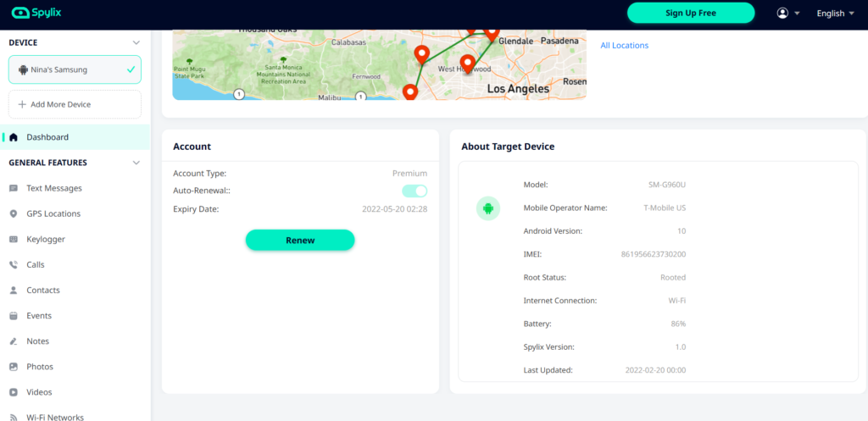Open the All Locations link
Screen dimensions: 868x421
[x=625, y=46]
